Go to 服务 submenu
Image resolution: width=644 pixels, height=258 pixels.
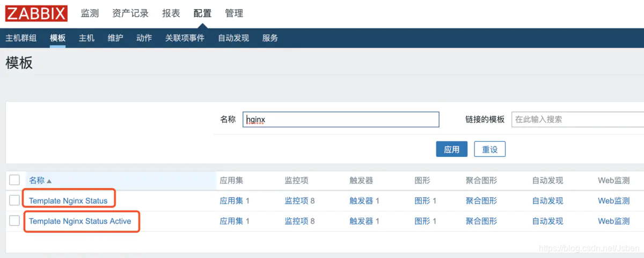click(270, 38)
